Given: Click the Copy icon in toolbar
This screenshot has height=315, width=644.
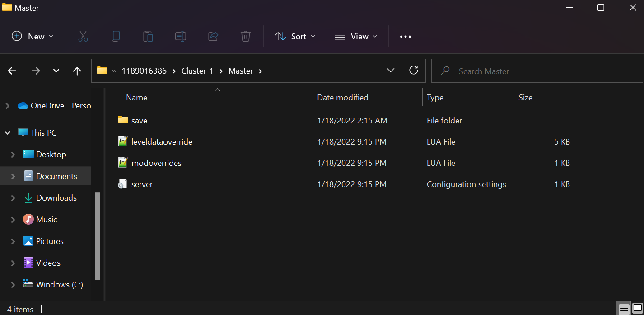Looking at the screenshot, I should (116, 37).
